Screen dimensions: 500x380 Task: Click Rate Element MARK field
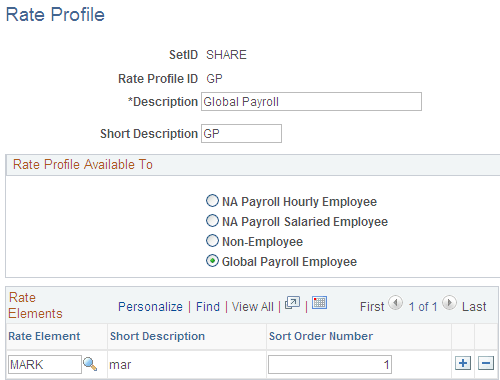click(x=45, y=364)
